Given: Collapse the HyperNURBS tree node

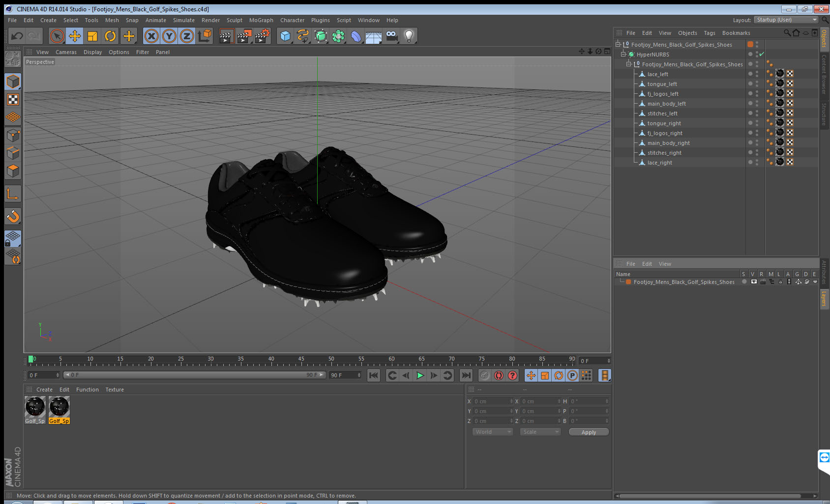Looking at the screenshot, I should click(623, 54).
